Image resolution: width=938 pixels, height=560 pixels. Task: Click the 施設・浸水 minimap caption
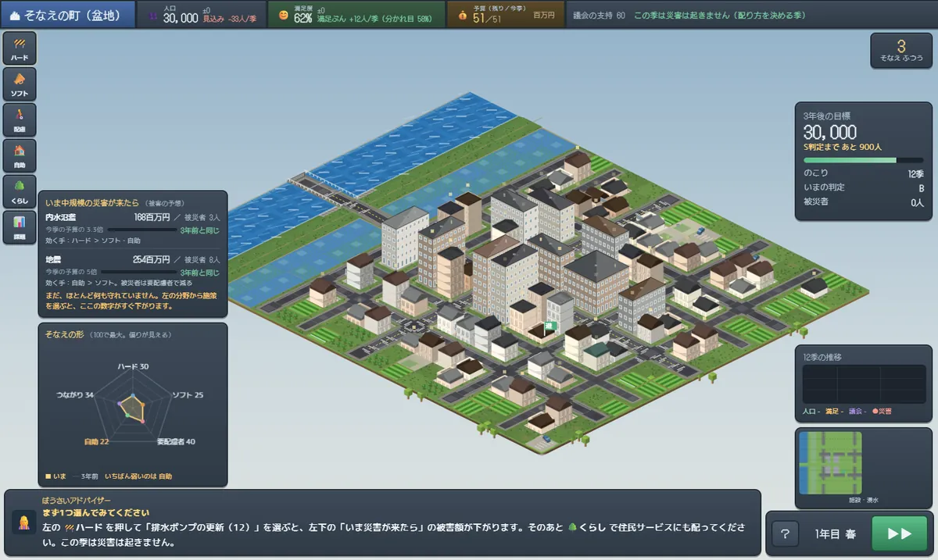(x=863, y=500)
